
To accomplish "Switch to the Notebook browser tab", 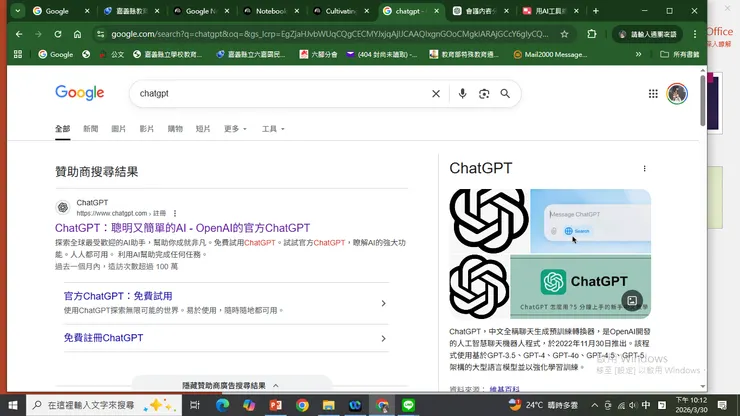I will 271,11.
